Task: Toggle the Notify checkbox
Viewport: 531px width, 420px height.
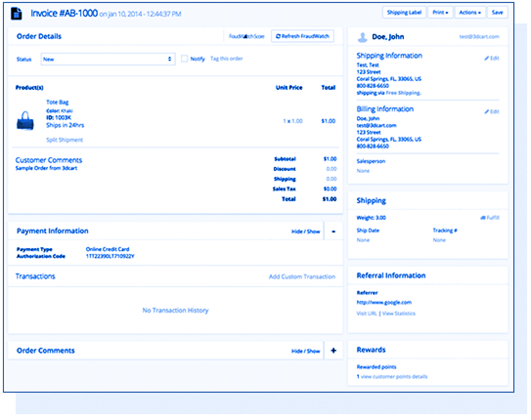Action: tap(184, 59)
